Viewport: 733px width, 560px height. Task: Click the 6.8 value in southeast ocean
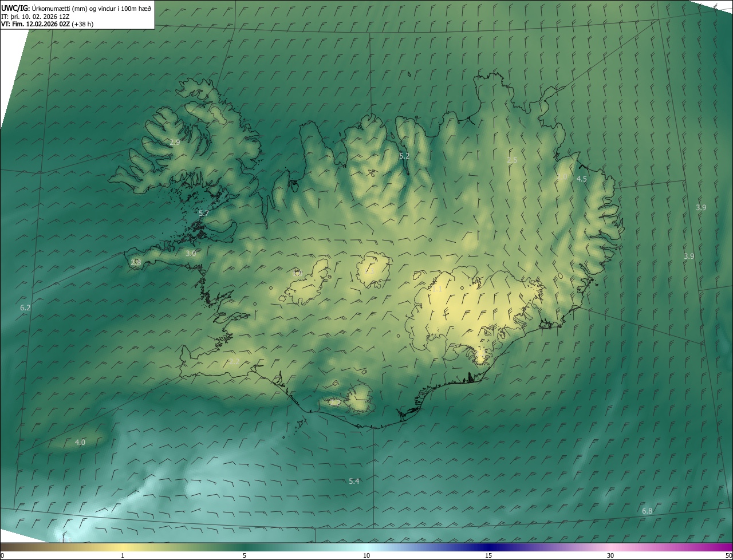pos(647,511)
